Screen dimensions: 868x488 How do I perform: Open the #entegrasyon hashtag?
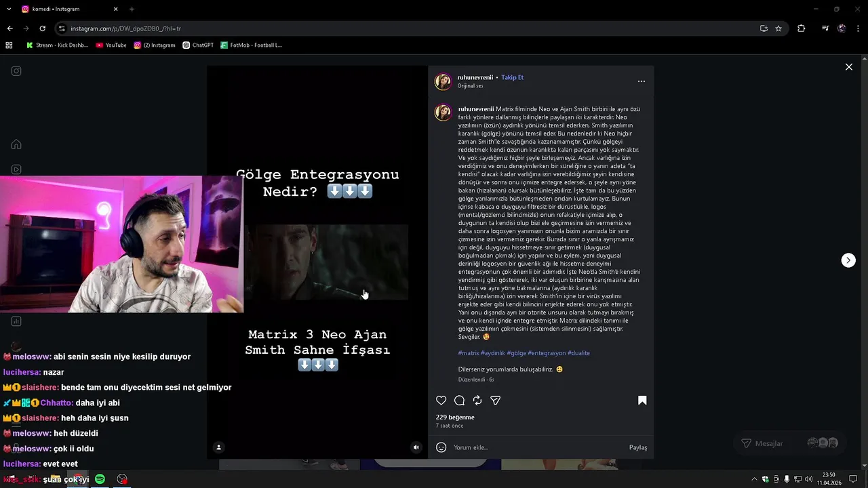pos(547,353)
